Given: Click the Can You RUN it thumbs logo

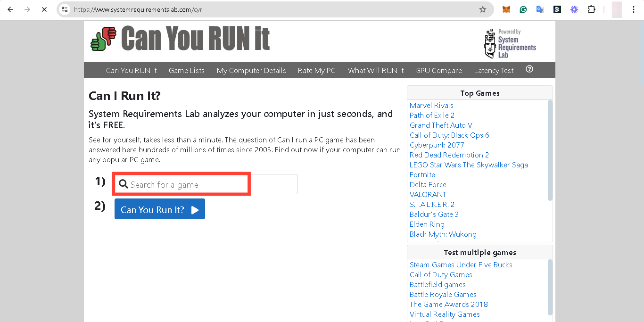Looking at the screenshot, I should [x=103, y=39].
